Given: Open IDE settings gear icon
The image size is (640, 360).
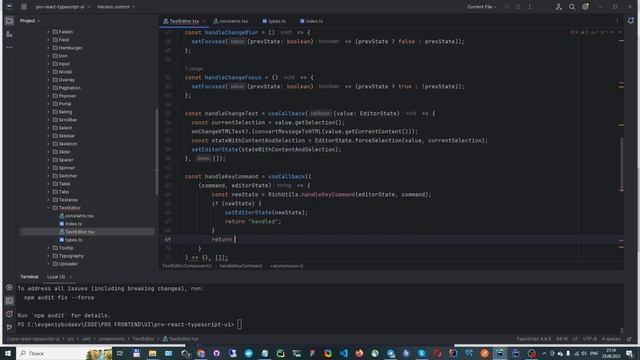Looking at the screenshot, I should [x=585, y=7].
